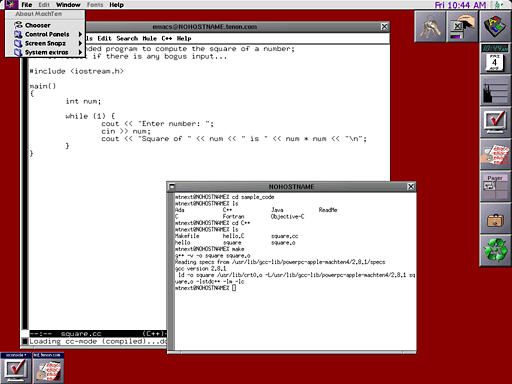Image resolution: width=512 pixels, height=384 pixels.
Task: Click the terminal window scrollbar
Action: pyautogui.click(x=171, y=271)
